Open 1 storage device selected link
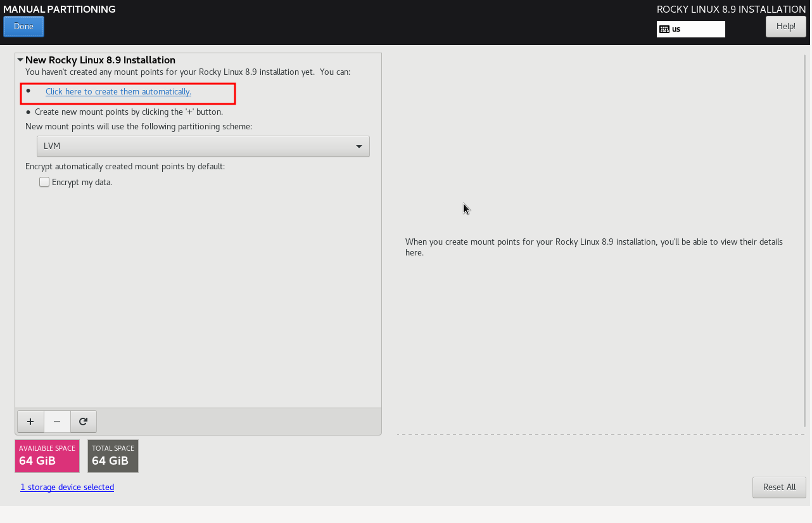The width and height of the screenshot is (812, 523). (67, 487)
